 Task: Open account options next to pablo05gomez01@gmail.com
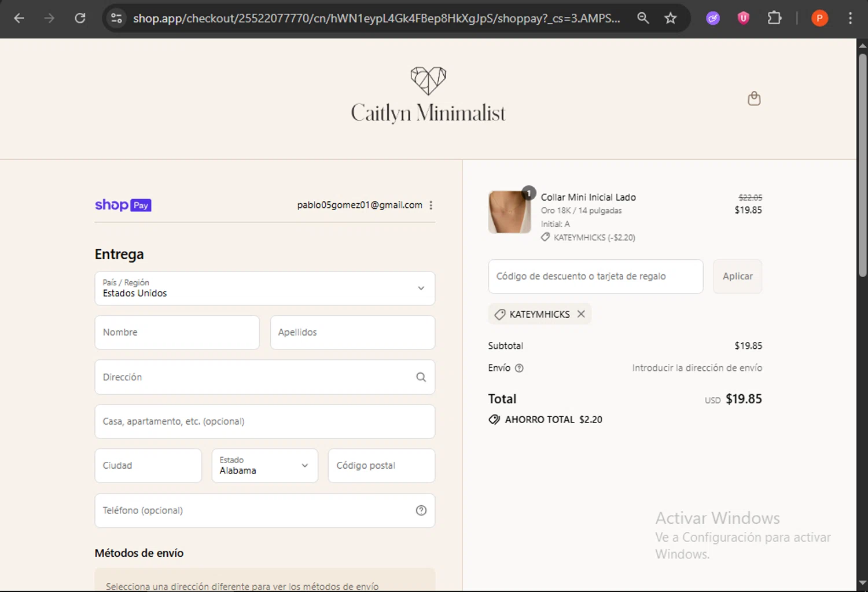tap(431, 205)
